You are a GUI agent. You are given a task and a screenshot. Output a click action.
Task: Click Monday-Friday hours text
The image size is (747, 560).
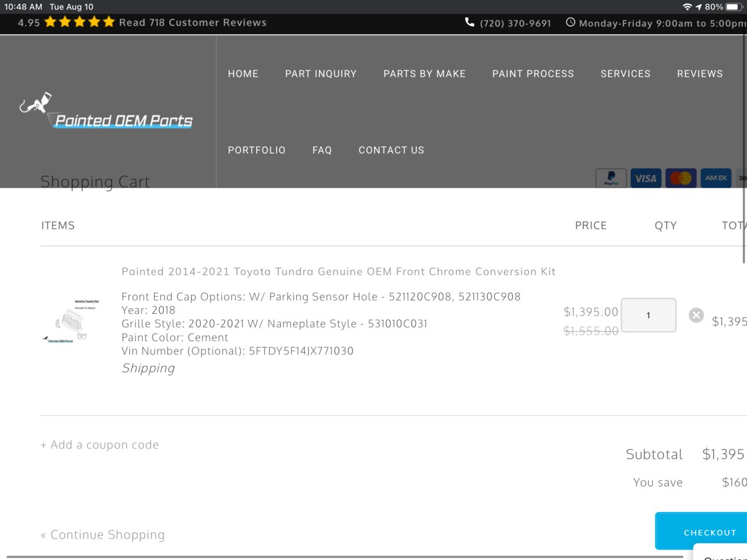tap(663, 23)
